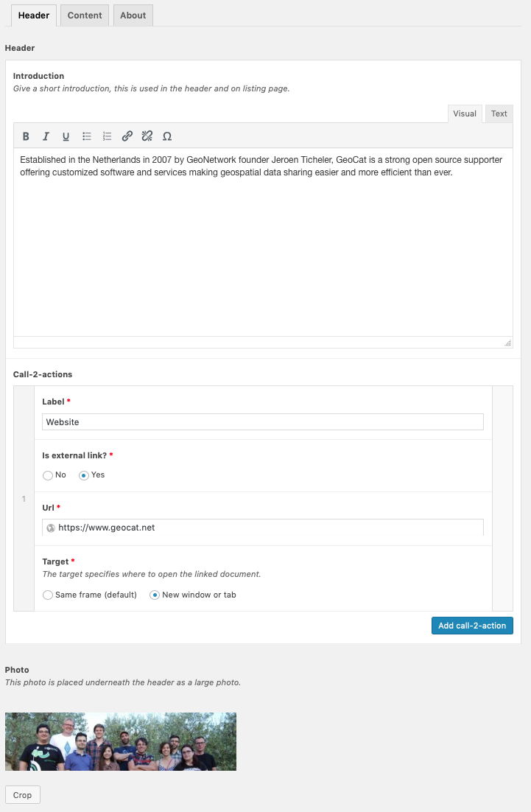Click the team photo thumbnail
This screenshot has height=812, width=531.
tap(121, 741)
